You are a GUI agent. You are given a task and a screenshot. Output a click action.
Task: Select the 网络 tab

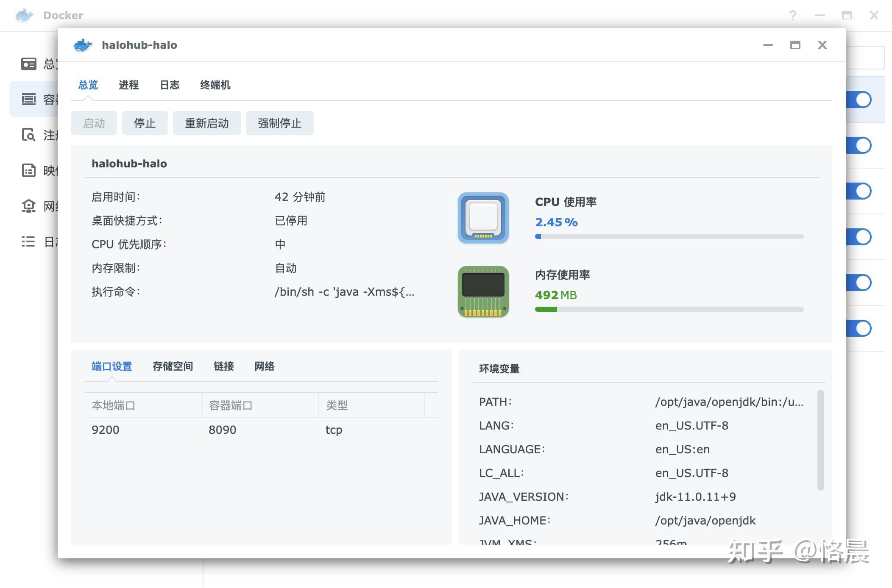(x=265, y=366)
